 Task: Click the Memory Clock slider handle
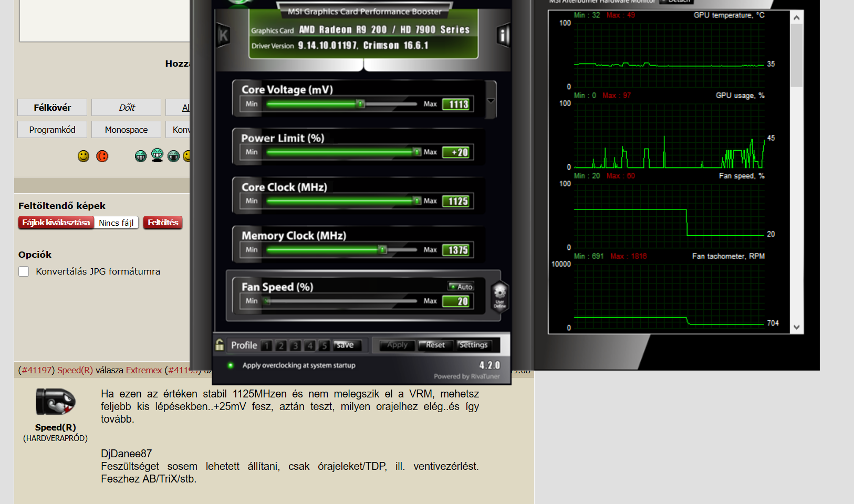pyautogui.click(x=382, y=250)
